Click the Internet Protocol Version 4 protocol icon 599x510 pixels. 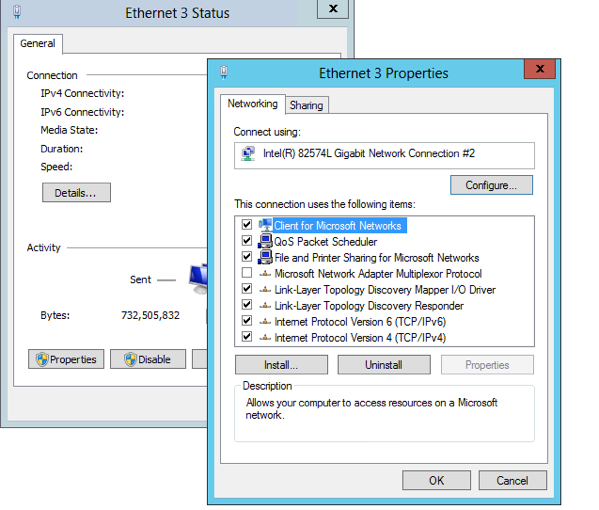[265, 338]
